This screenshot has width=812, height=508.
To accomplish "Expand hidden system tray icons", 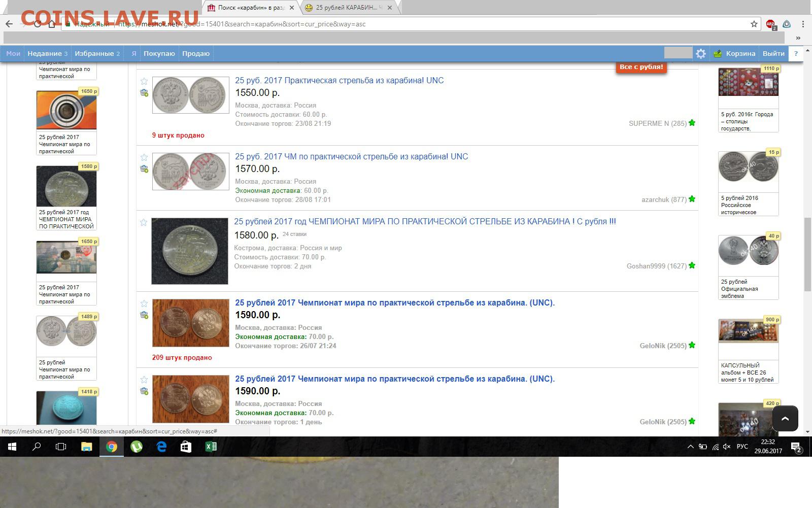I will [x=690, y=447].
